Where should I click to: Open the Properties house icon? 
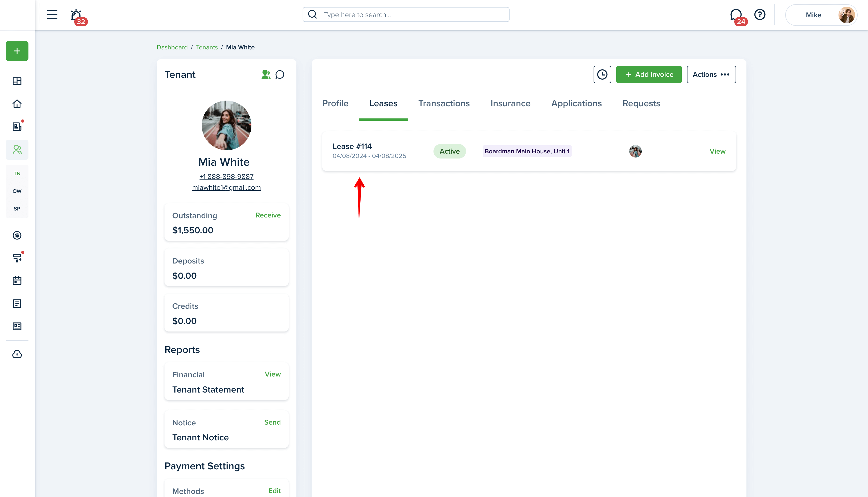pos(17,104)
